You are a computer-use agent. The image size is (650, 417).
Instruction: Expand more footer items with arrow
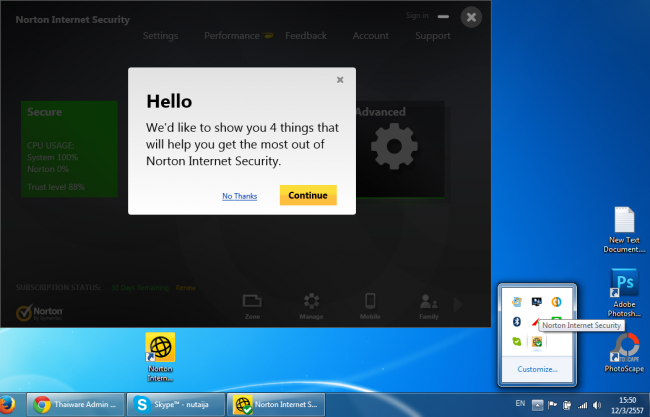[x=458, y=305]
